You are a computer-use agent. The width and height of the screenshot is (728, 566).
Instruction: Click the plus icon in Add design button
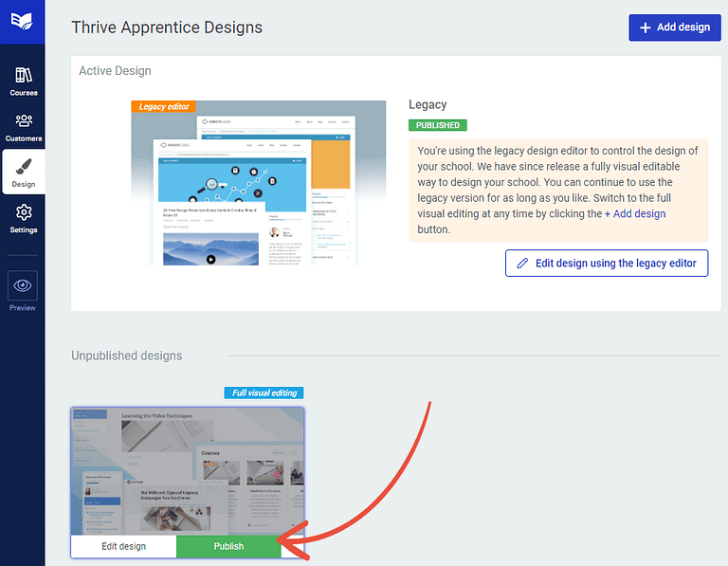(x=645, y=27)
